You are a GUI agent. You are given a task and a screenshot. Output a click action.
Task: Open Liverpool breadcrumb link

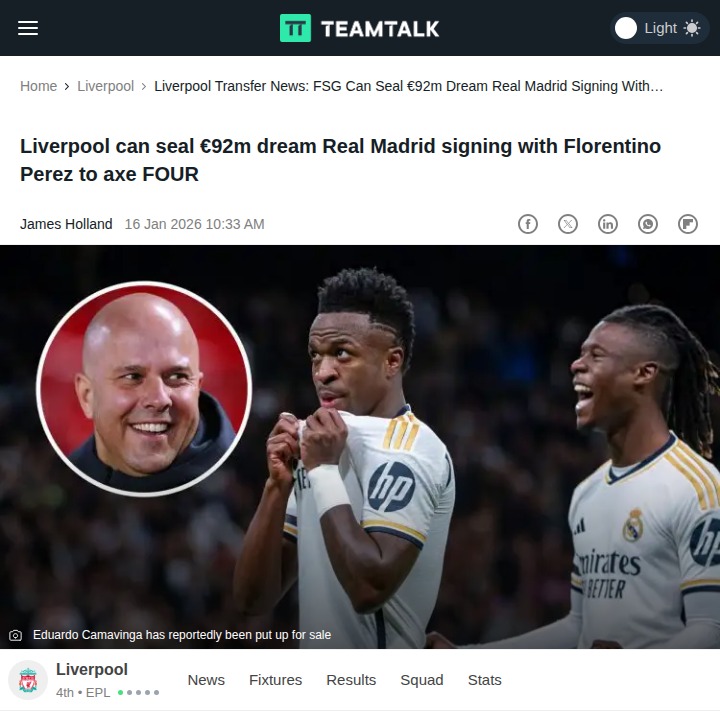106,86
